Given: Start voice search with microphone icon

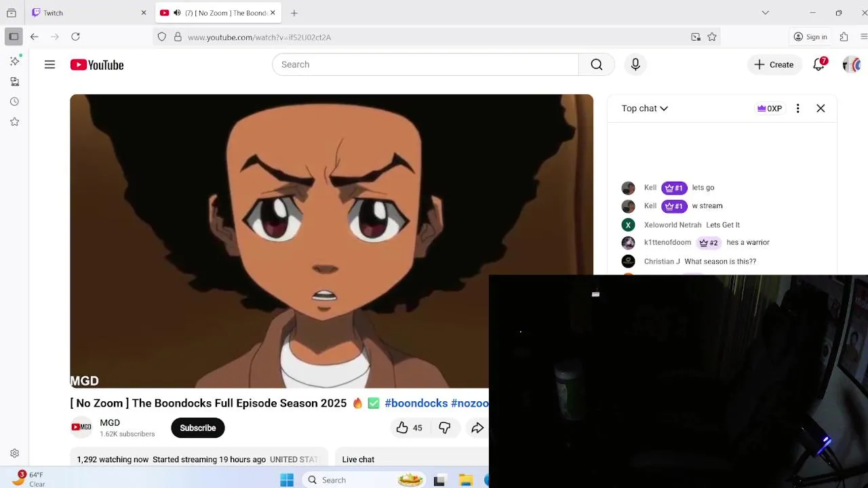Looking at the screenshot, I should coord(635,64).
